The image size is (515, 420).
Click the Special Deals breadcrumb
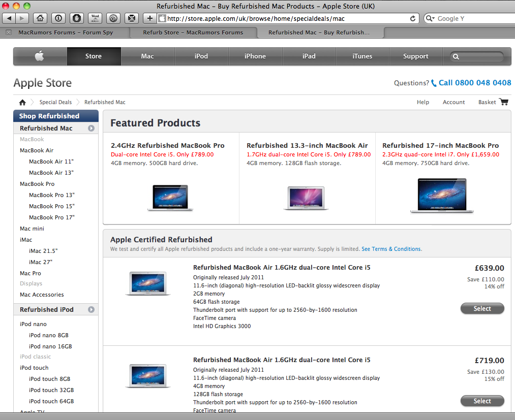[55, 102]
